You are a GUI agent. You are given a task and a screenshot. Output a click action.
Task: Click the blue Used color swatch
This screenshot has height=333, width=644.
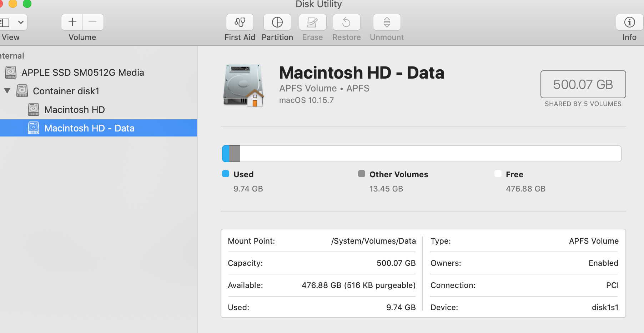coord(226,174)
